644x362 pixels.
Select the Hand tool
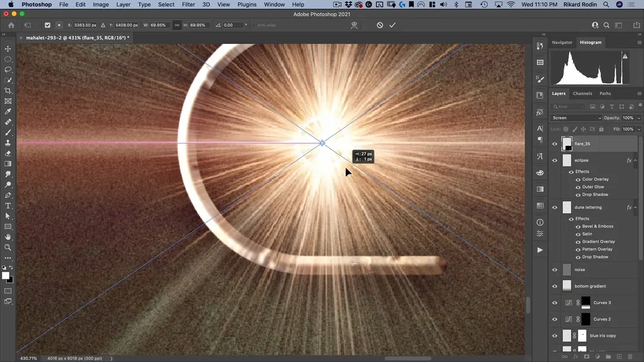click(8, 237)
